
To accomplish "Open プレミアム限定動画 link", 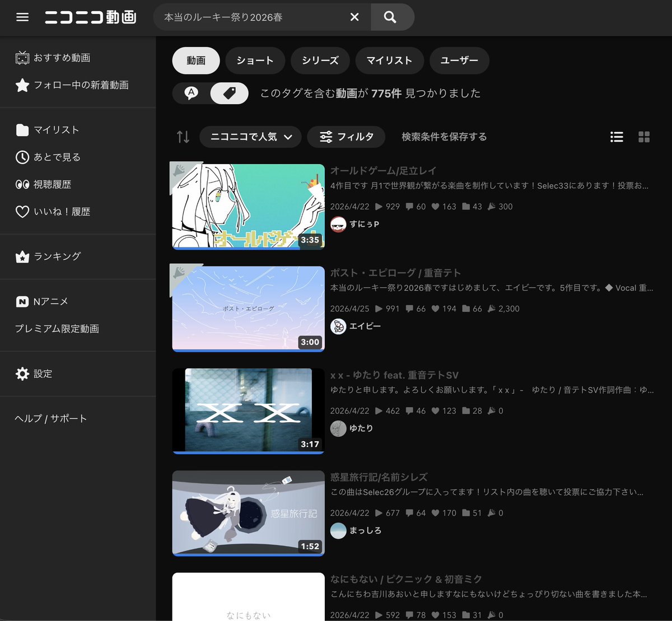I will point(57,329).
